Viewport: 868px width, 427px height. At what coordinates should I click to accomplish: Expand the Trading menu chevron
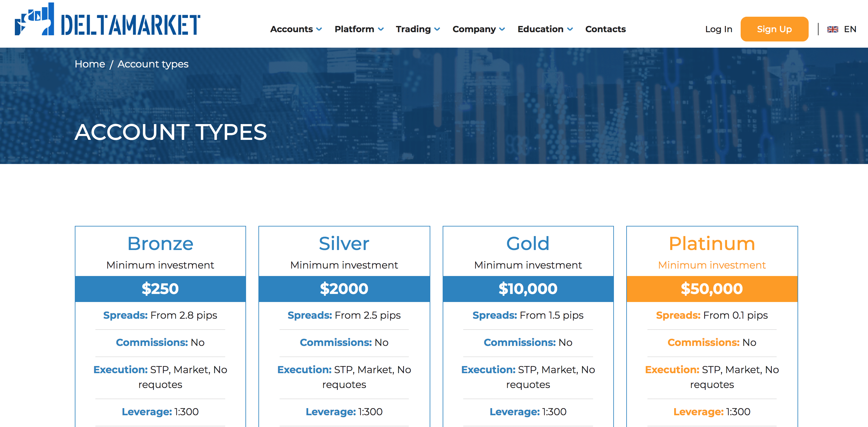(x=437, y=29)
